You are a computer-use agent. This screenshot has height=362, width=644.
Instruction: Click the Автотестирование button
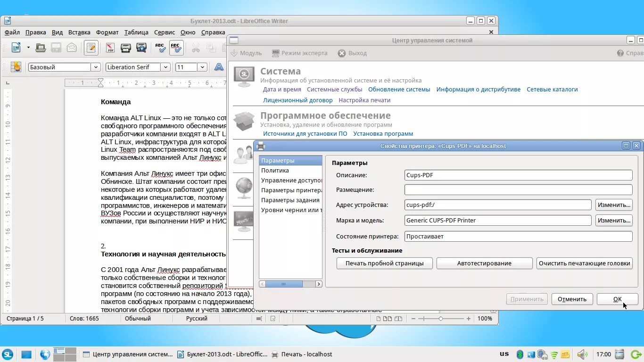point(484,263)
